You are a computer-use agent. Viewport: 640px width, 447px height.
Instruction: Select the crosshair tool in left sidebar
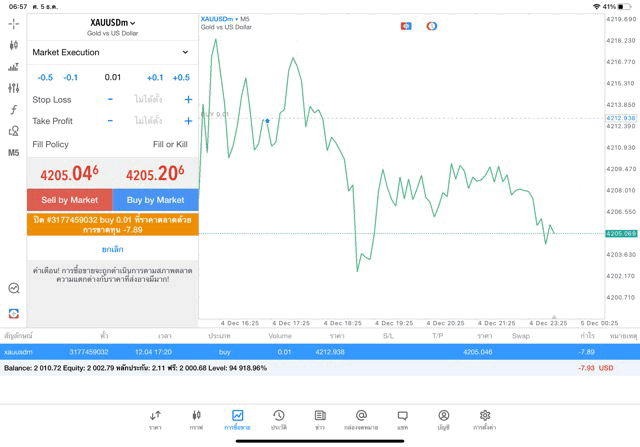(x=13, y=23)
